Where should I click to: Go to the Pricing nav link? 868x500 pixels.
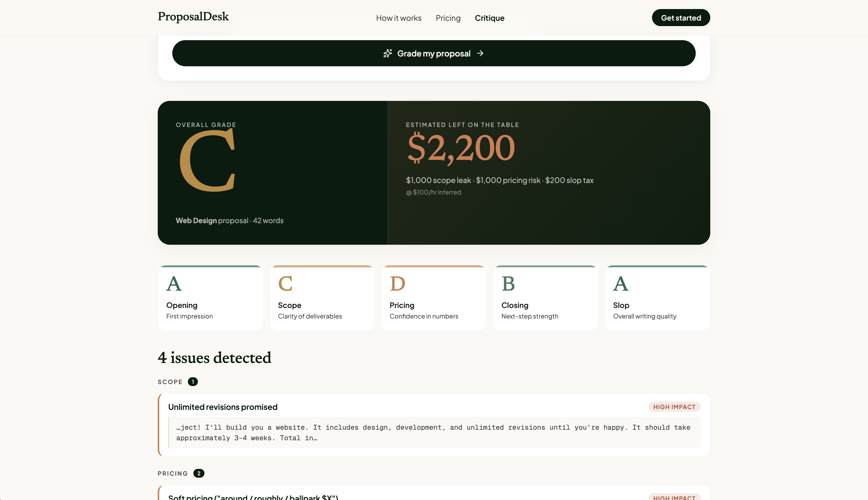(448, 18)
